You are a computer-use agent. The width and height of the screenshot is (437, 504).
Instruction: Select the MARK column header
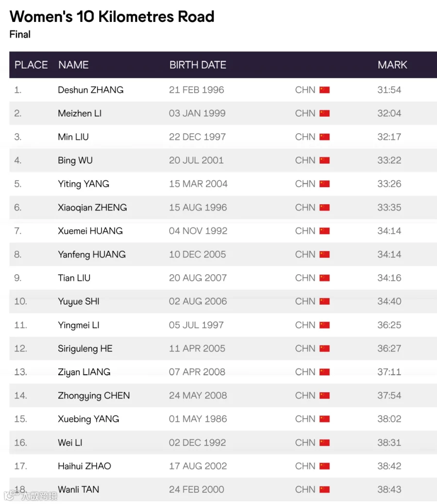pyautogui.click(x=392, y=65)
